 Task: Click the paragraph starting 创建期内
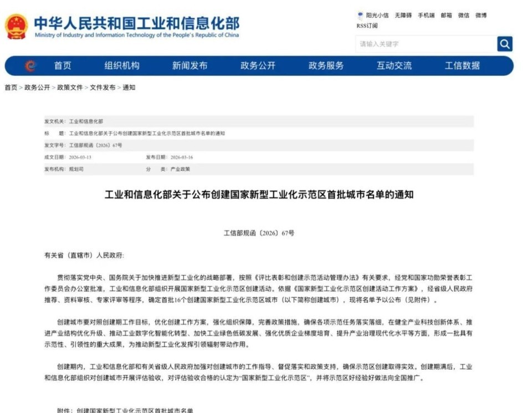click(259, 373)
